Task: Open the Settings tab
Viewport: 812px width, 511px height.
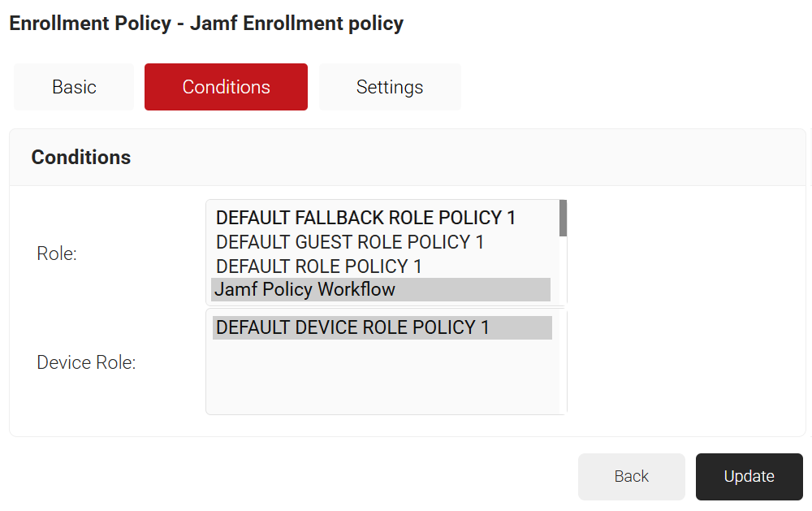Action: 390,87
